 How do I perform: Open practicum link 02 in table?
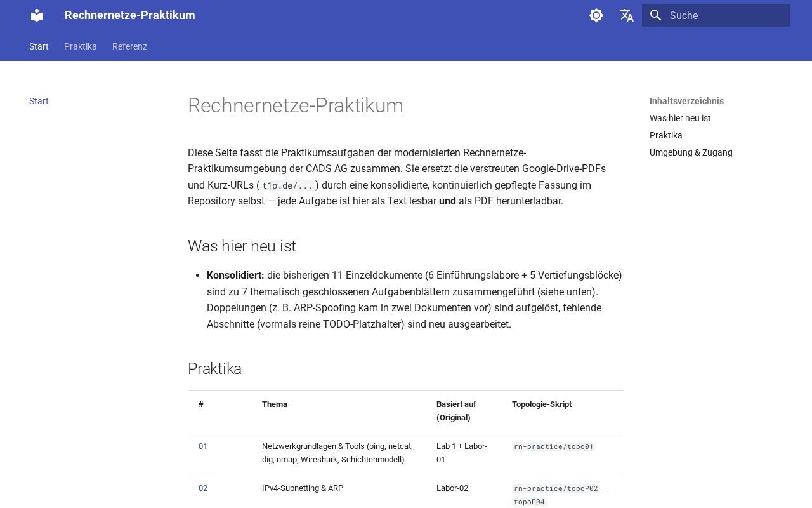click(203, 488)
